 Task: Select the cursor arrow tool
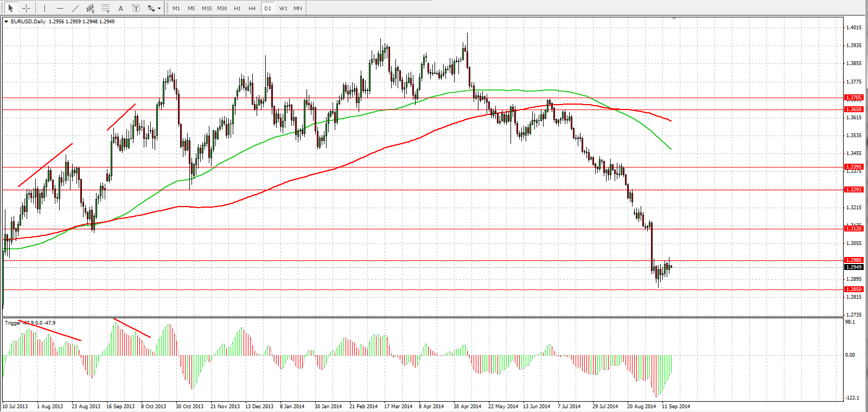click(x=10, y=8)
